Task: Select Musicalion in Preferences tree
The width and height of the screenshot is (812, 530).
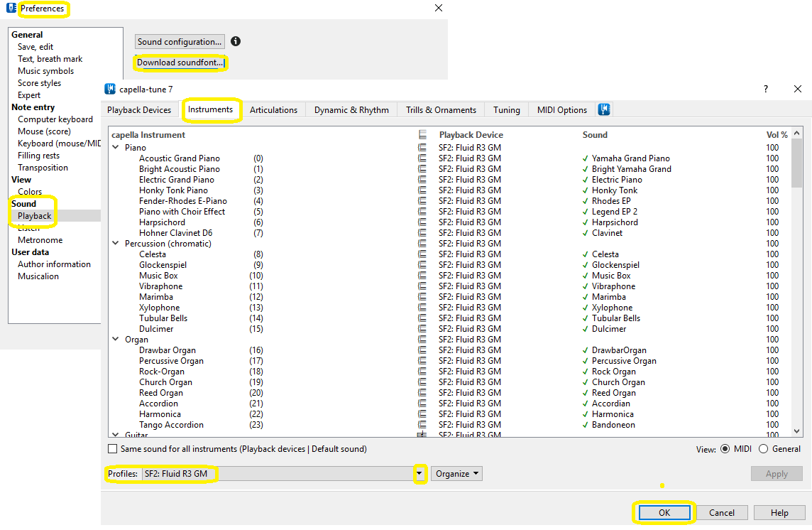Action: [38, 276]
